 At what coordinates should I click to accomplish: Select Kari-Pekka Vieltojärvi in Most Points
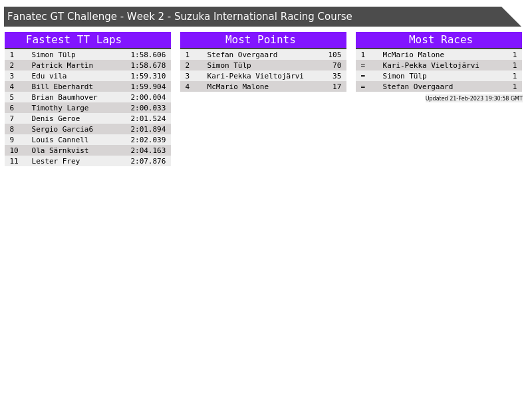[x=255, y=76]
